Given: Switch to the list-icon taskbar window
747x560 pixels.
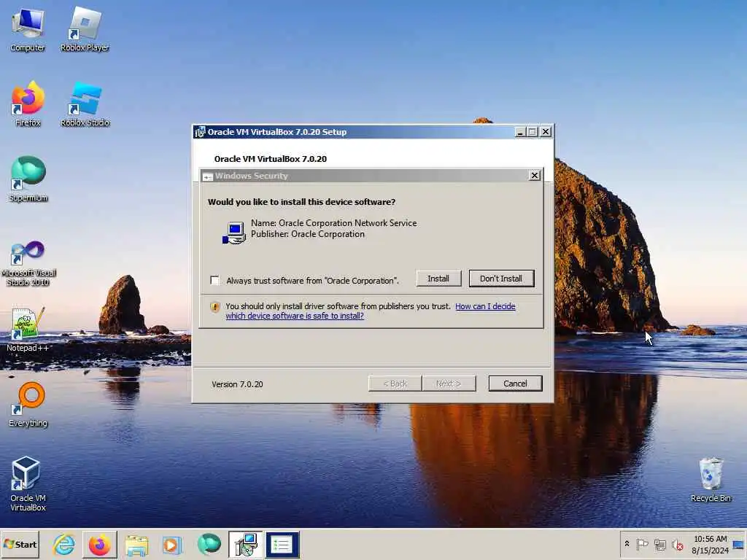Looking at the screenshot, I should pos(282,544).
